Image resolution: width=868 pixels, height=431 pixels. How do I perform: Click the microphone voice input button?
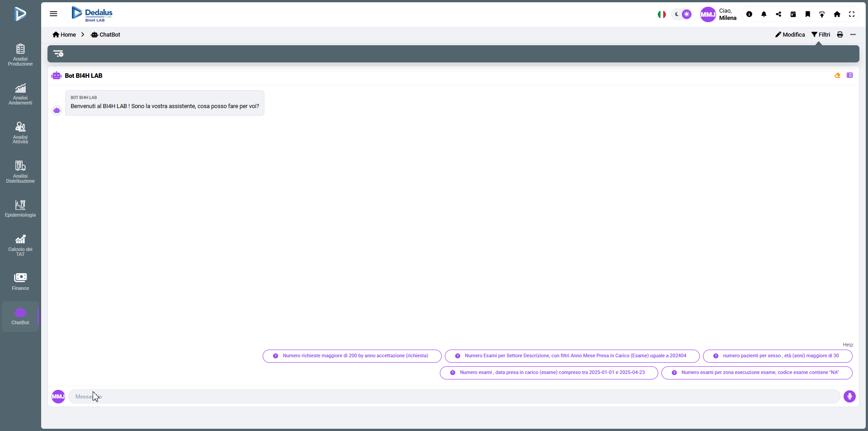pos(849,397)
